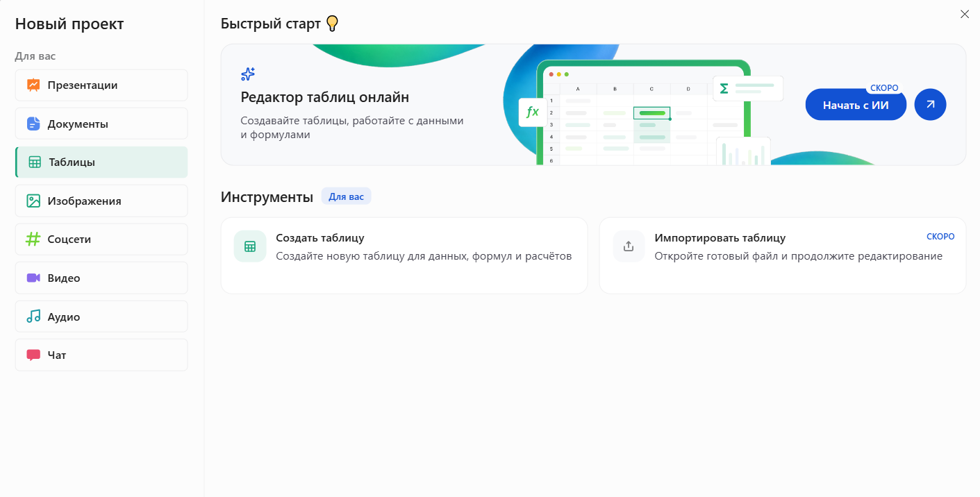Go to the Аудио section

click(101, 317)
